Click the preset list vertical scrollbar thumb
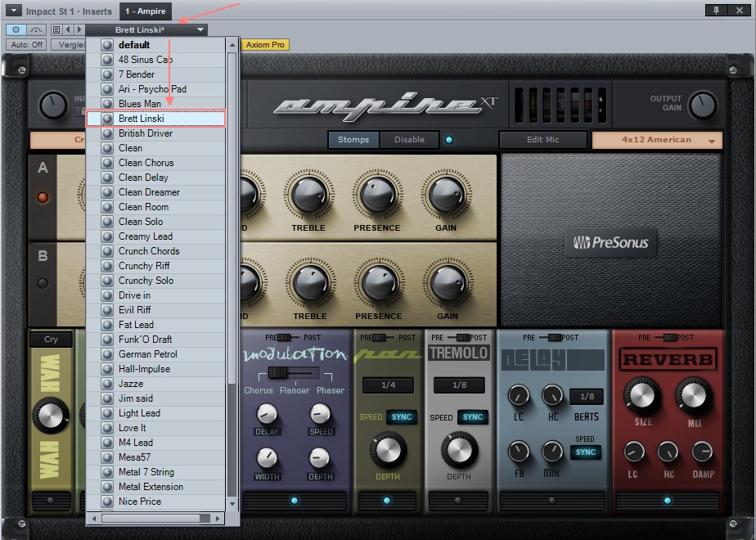This screenshot has height=540, width=756. click(232, 218)
